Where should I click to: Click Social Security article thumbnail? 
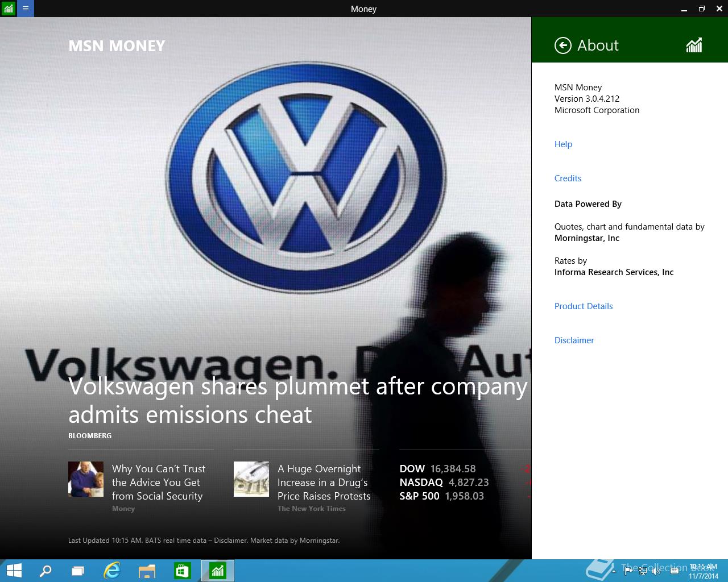click(86, 479)
